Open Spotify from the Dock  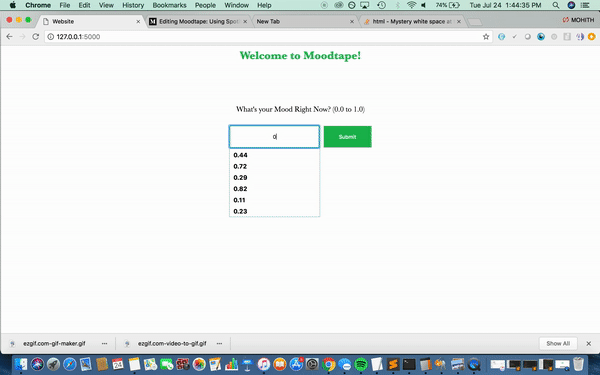coord(361,364)
